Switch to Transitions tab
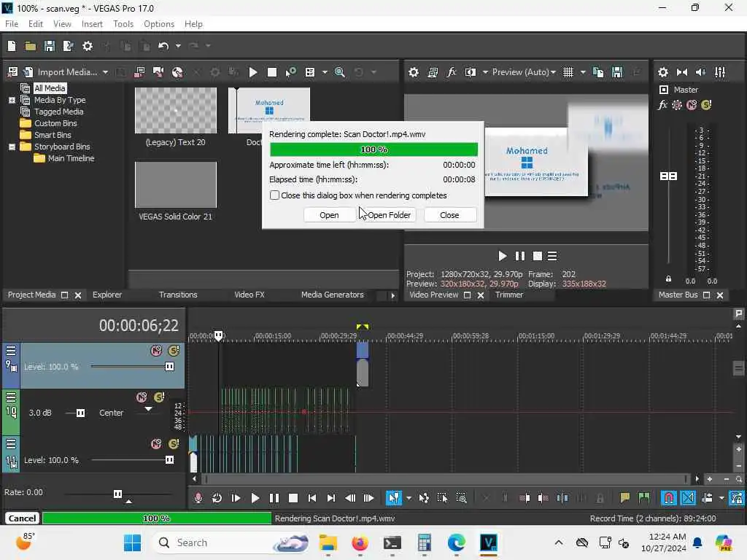 178,295
